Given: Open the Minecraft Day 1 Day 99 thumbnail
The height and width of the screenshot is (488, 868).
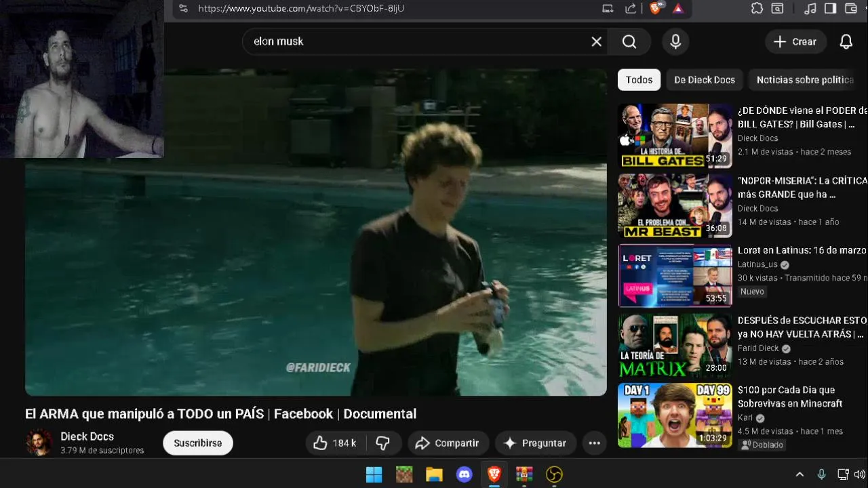Looking at the screenshot, I should point(675,415).
